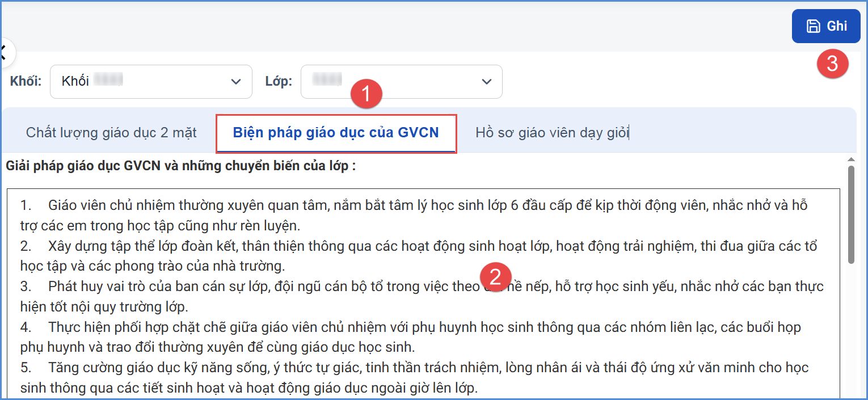The image size is (868, 400).
Task: Click the back arrow icon at left edge
Action: pyautogui.click(x=3, y=53)
